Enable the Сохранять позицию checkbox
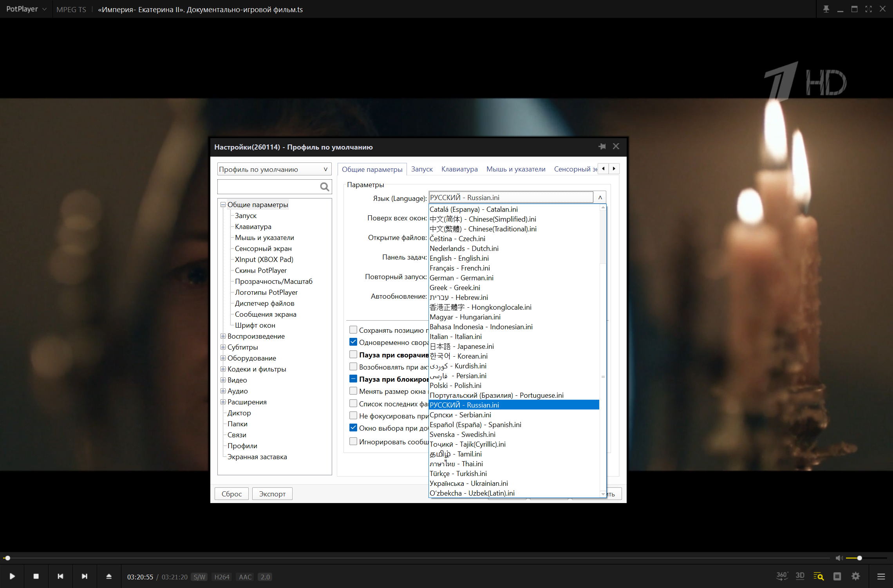The width and height of the screenshot is (893, 588). coord(353,330)
